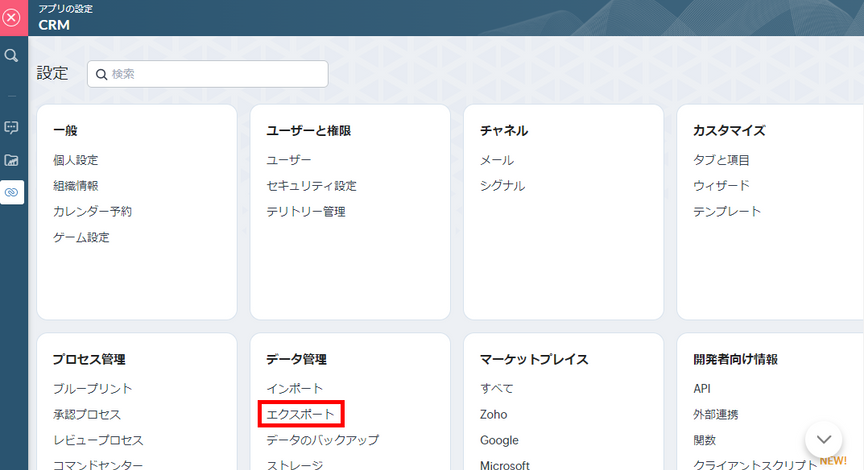Open API under 開発者向け情報
Image resolution: width=864 pixels, height=470 pixels.
coord(702,388)
